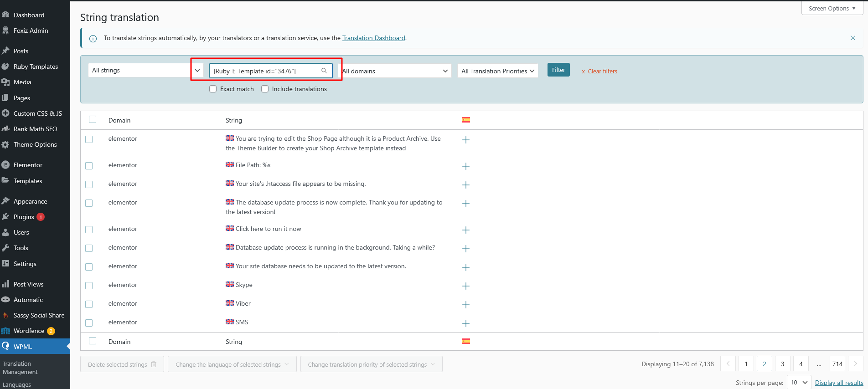
Task: Click the Custom CSS & JS icon
Action: (x=5, y=113)
